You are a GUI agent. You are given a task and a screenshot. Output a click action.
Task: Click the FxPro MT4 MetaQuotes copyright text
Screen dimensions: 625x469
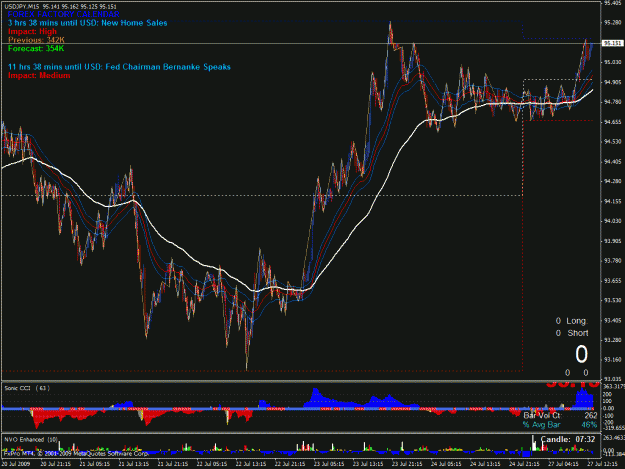point(76,453)
